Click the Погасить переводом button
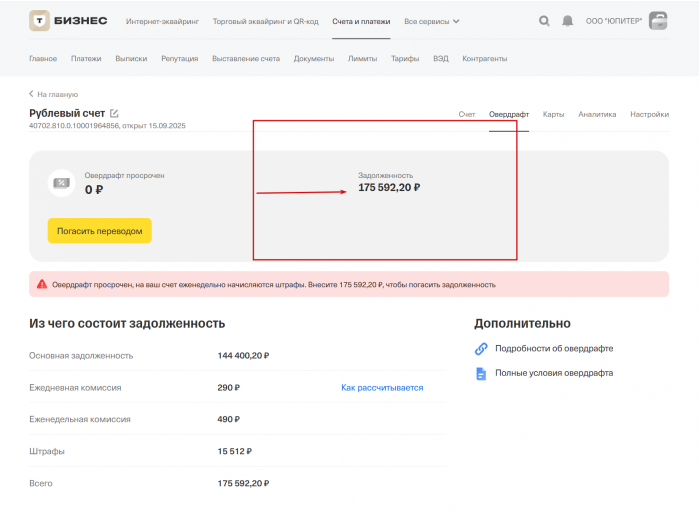699x512 pixels. [100, 231]
